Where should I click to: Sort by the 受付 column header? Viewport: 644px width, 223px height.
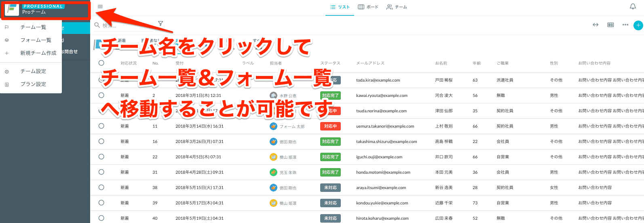click(179, 63)
